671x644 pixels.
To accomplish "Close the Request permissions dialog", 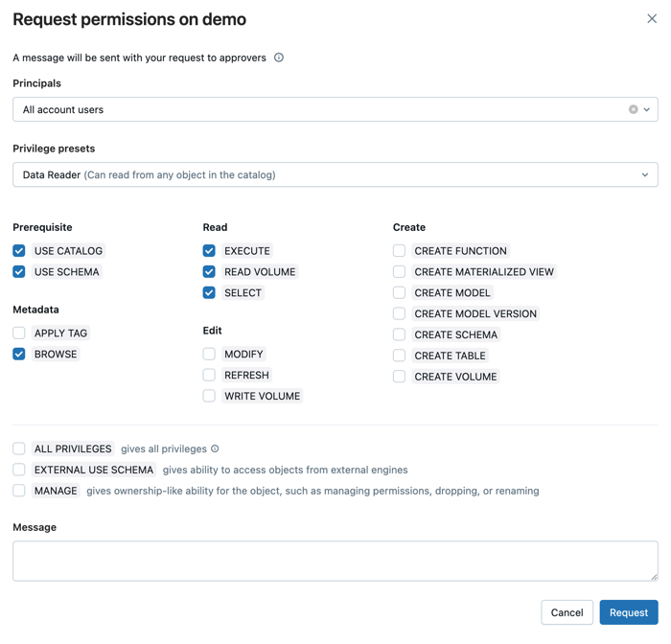I will (652, 18).
